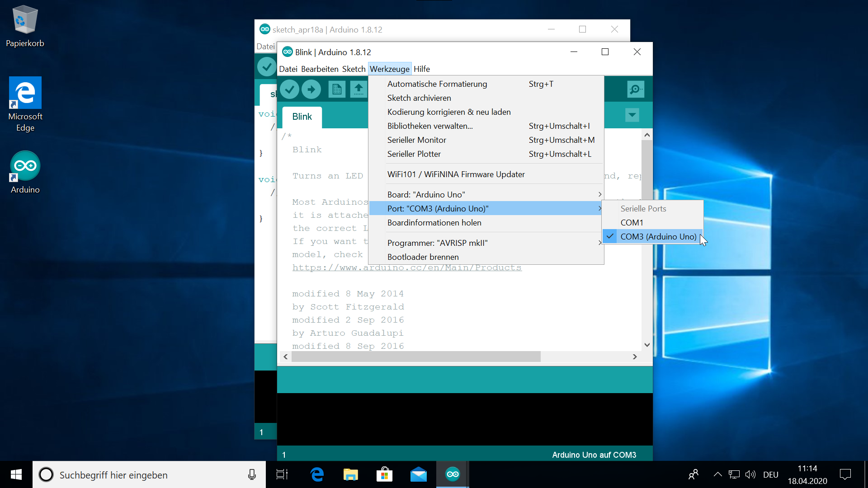This screenshot has width=868, height=488.
Task: Open the Bearbeiten menu
Action: [320, 69]
